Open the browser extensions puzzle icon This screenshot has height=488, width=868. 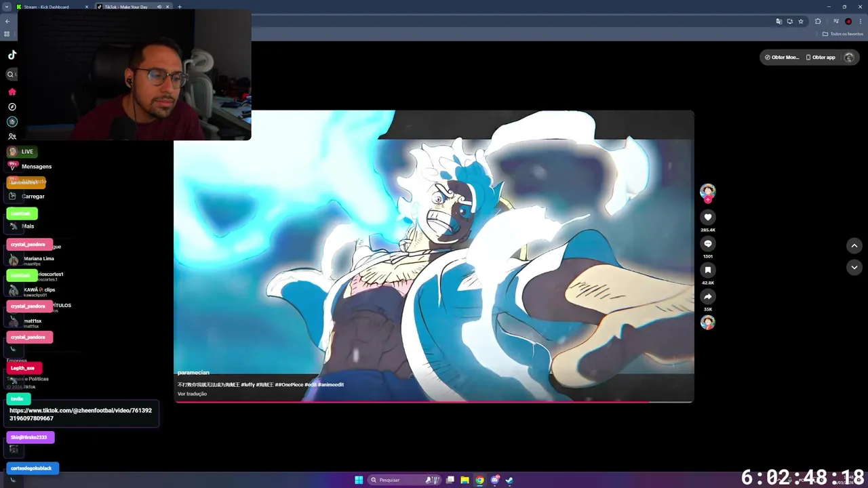pyautogui.click(x=818, y=21)
